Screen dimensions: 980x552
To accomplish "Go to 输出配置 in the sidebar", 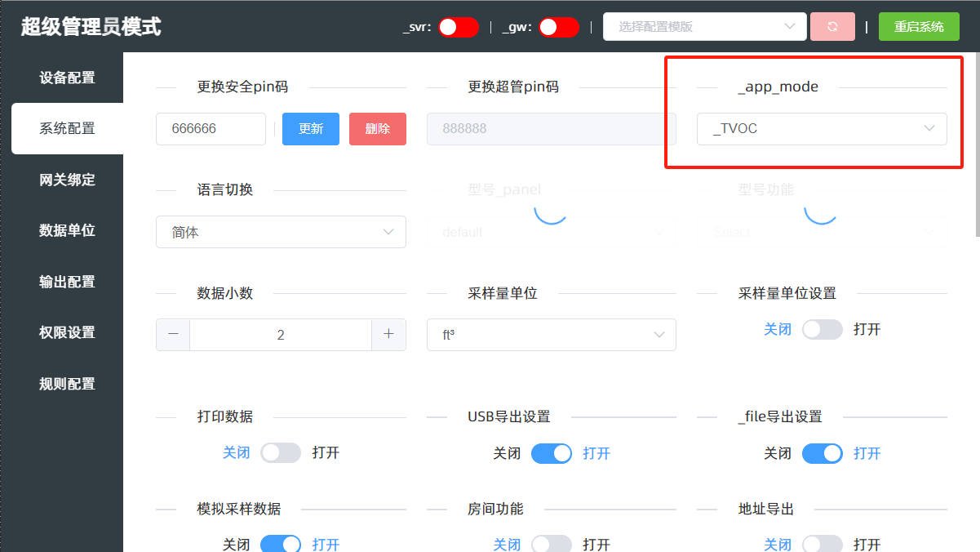I will [x=67, y=282].
